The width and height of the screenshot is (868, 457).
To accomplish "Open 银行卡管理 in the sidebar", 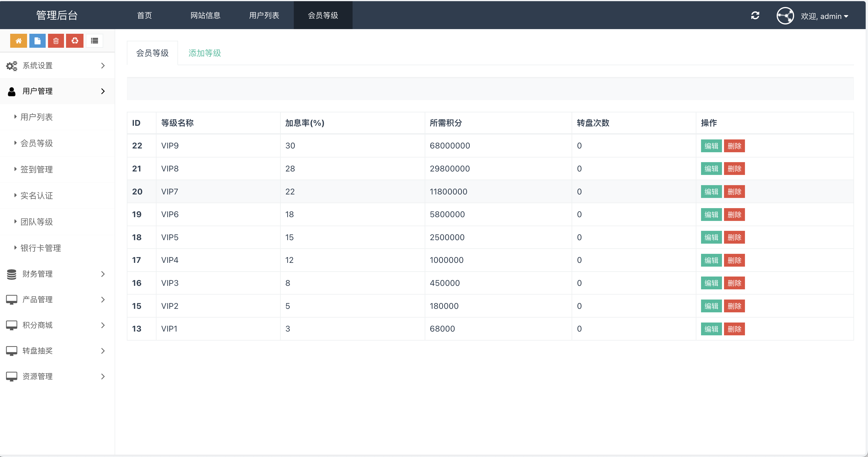I will [41, 248].
